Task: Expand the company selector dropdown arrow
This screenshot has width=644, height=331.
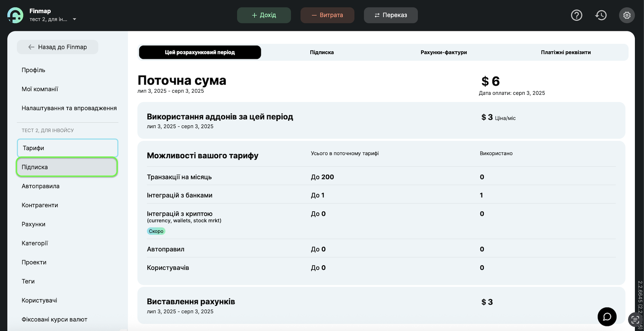Action: (75, 19)
